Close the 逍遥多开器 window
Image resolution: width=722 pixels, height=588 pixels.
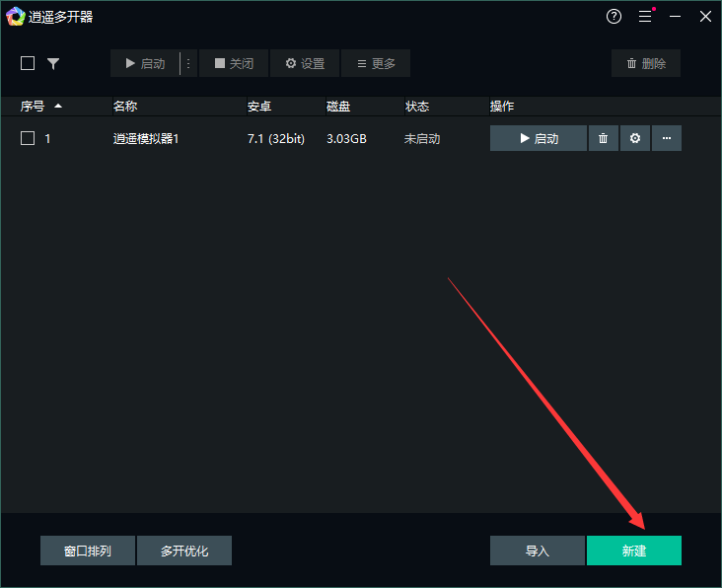pyautogui.click(x=705, y=17)
